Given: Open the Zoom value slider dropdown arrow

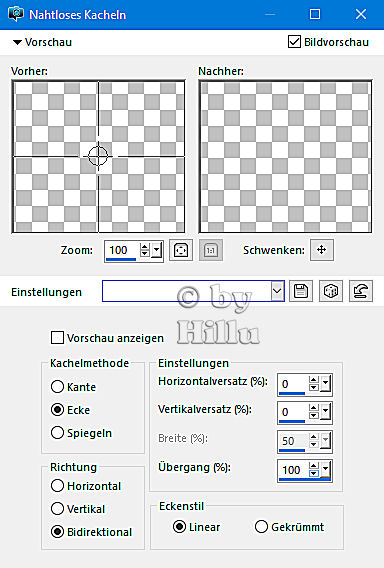Looking at the screenshot, I should (157, 250).
